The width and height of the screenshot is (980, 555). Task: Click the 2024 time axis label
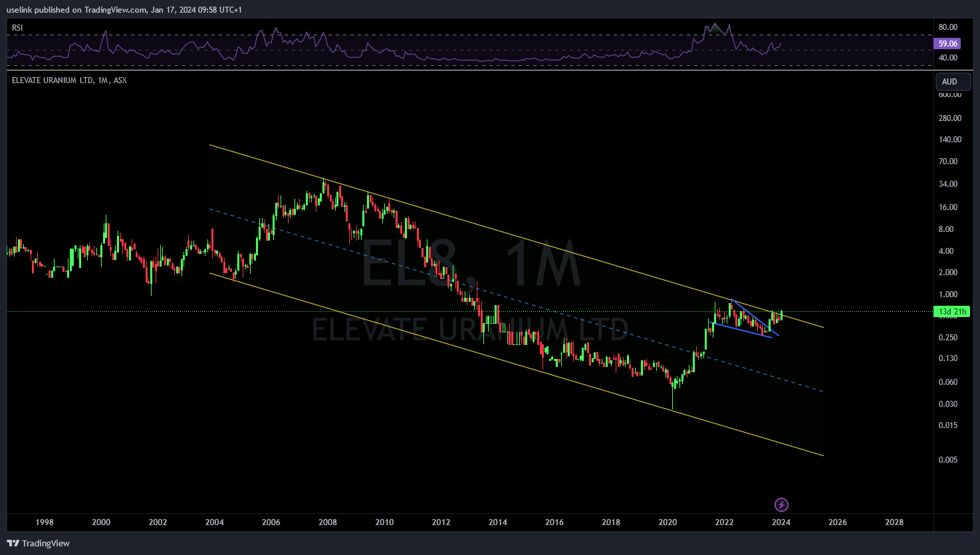781,522
